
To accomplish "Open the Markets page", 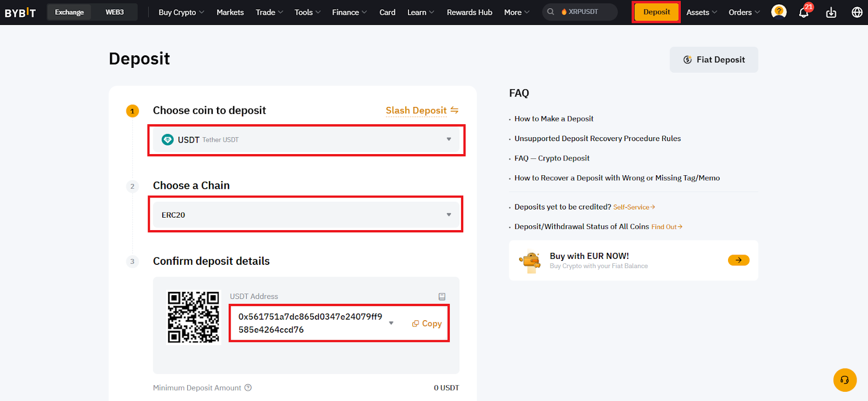I will pos(230,12).
